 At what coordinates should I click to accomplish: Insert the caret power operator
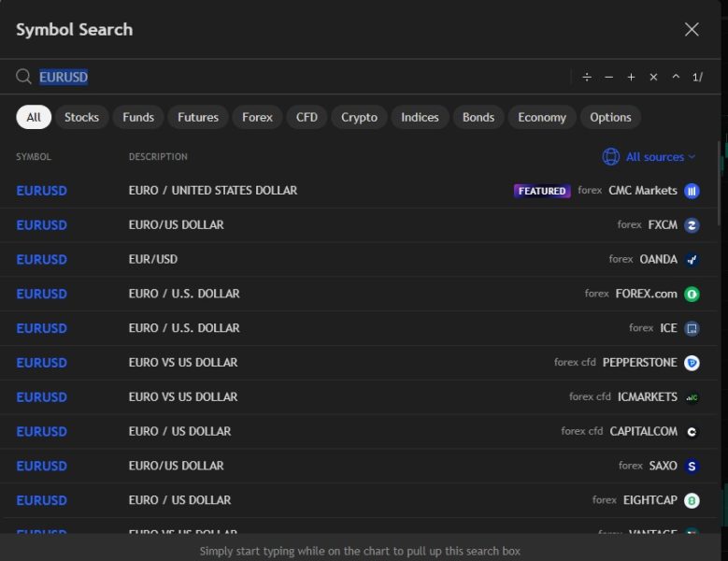coord(676,77)
